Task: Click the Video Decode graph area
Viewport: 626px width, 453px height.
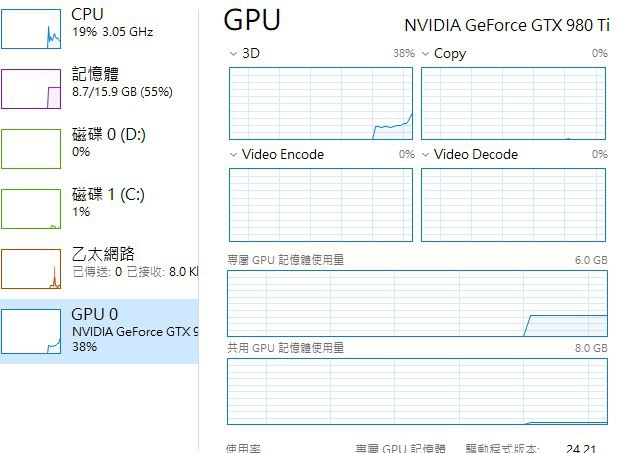Action: click(513, 205)
